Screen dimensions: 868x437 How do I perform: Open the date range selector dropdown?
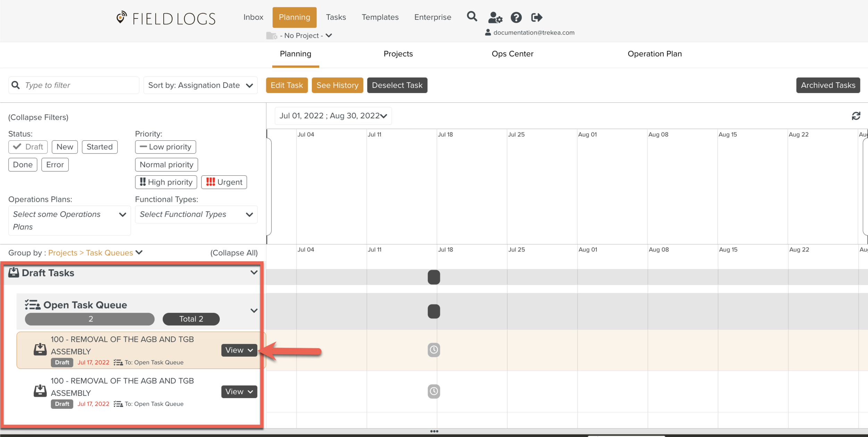tap(333, 116)
